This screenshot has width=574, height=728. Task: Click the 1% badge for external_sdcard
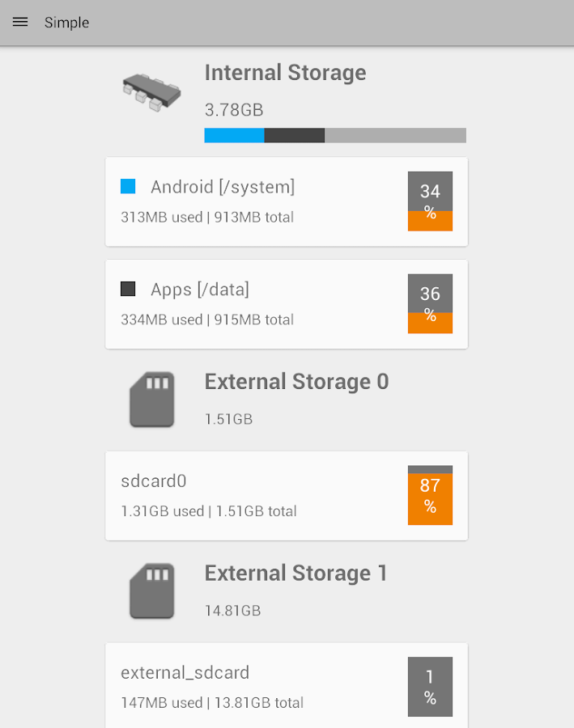click(x=430, y=687)
